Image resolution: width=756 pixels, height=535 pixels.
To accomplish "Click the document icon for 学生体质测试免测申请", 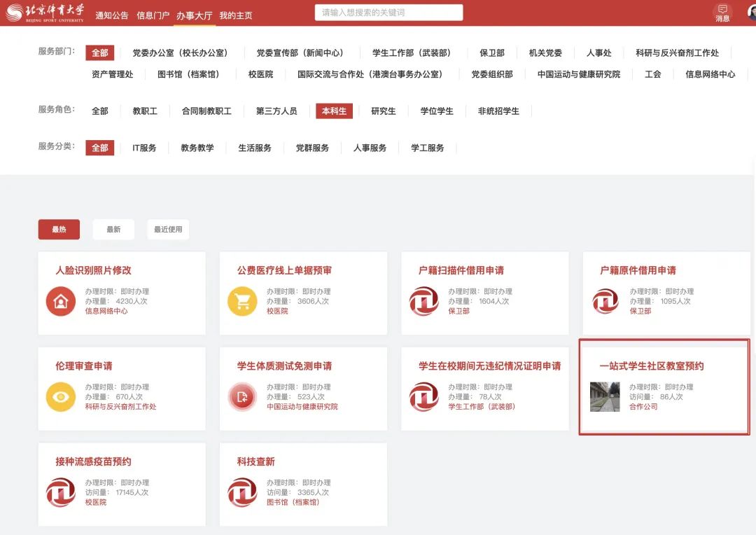I will 242,397.
